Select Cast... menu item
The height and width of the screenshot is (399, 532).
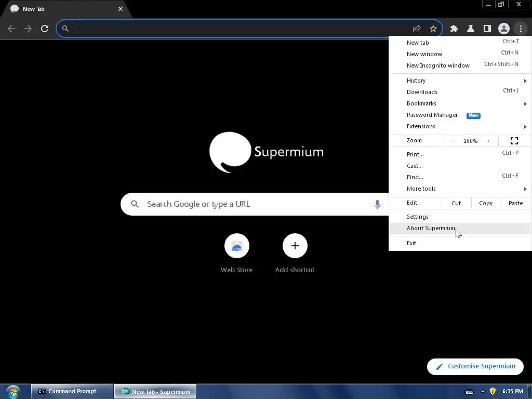460,166
